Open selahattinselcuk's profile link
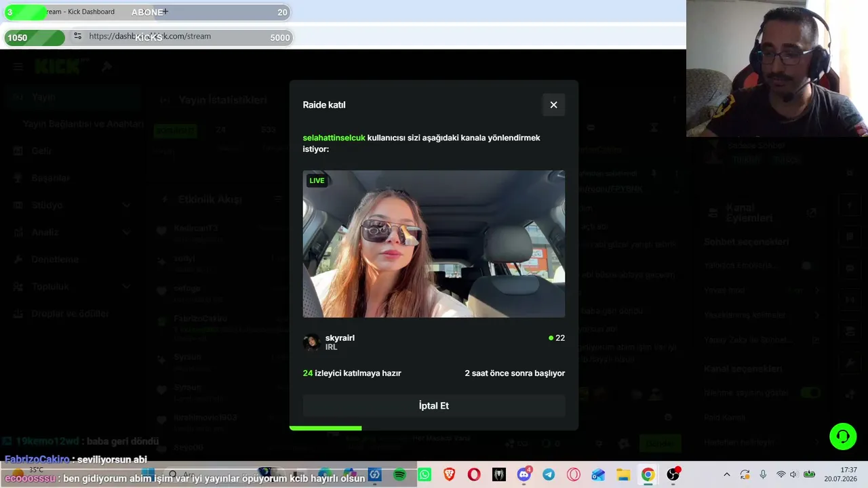868x488 pixels. [x=334, y=138]
